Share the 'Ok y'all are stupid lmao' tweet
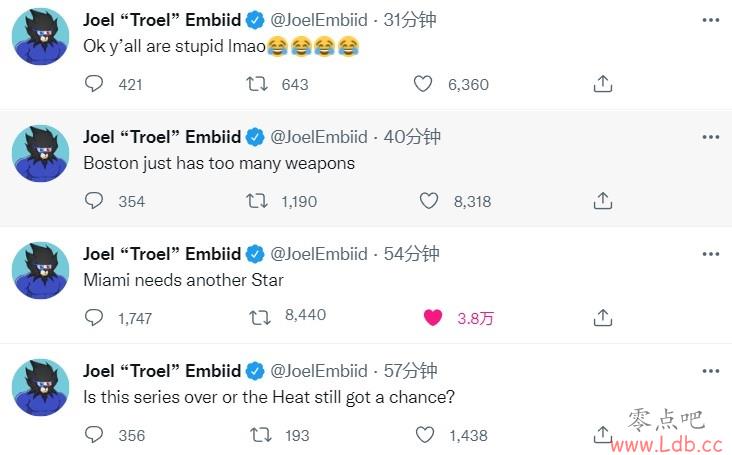 603,84
